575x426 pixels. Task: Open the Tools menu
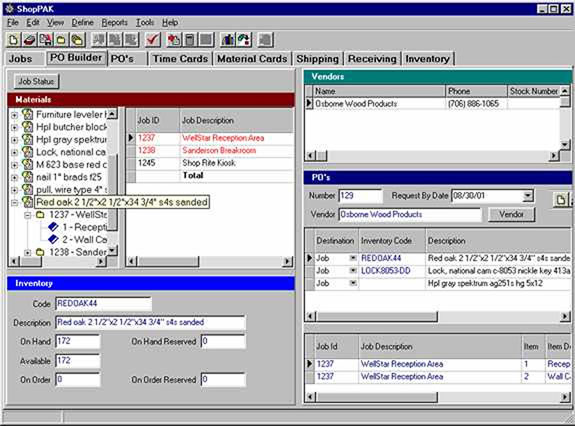pyautogui.click(x=145, y=23)
